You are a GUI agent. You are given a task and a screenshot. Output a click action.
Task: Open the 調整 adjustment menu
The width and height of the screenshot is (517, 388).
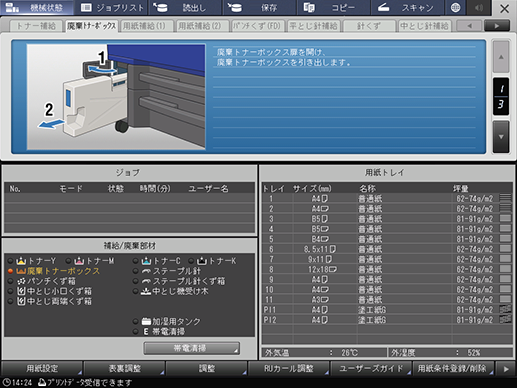[x=207, y=368]
